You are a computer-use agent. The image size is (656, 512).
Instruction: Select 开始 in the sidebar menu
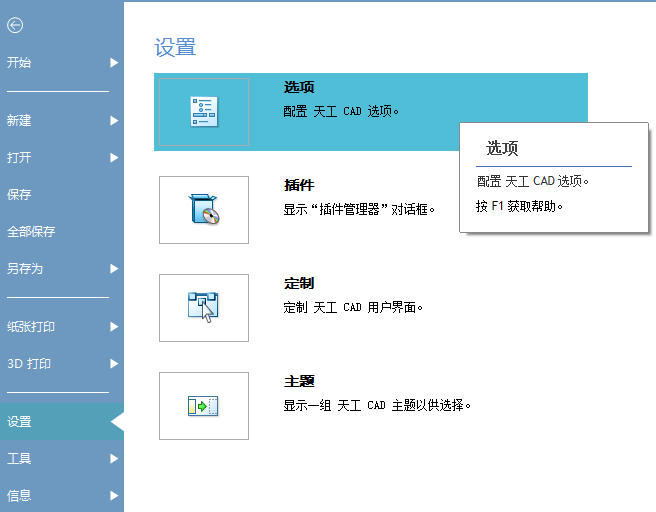[x=19, y=63]
